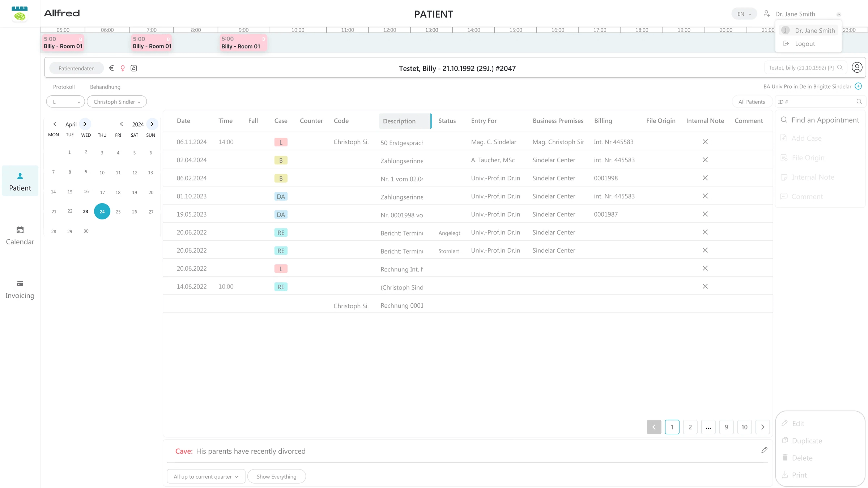Click the X in the 06.02.2024 row
868x488 pixels.
(705, 178)
